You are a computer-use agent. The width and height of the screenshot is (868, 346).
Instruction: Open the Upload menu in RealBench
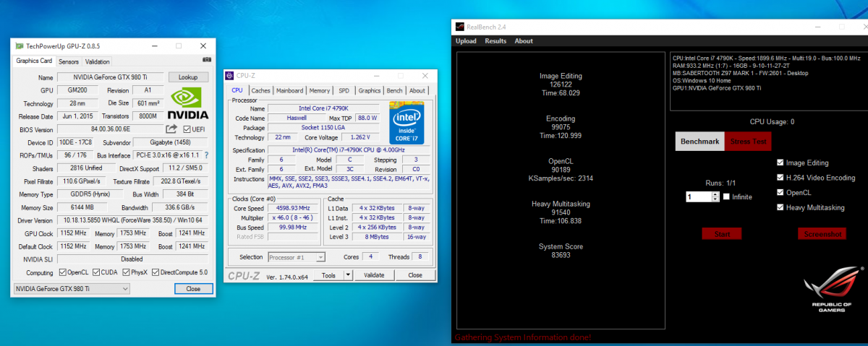pos(466,41)
